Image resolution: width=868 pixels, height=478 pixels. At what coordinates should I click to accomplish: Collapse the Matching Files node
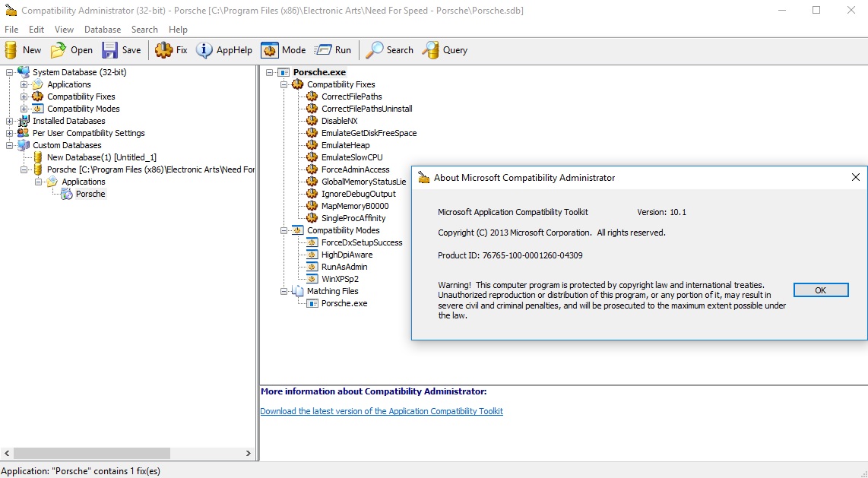coord(284,291)
